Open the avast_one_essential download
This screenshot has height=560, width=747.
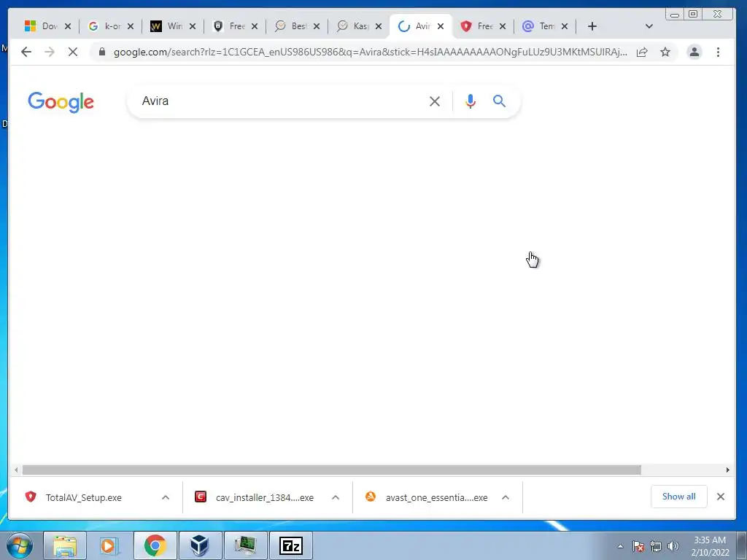pyautogui.click(x=436, y=497)
